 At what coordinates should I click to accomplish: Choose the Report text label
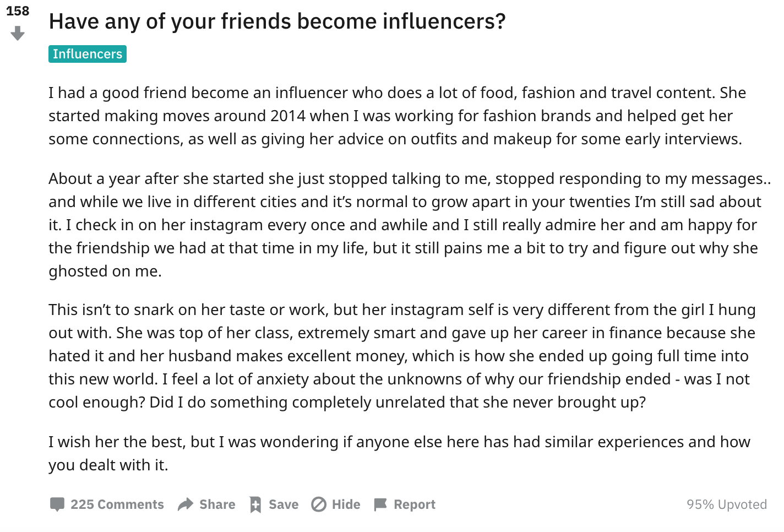pos(415,504)
